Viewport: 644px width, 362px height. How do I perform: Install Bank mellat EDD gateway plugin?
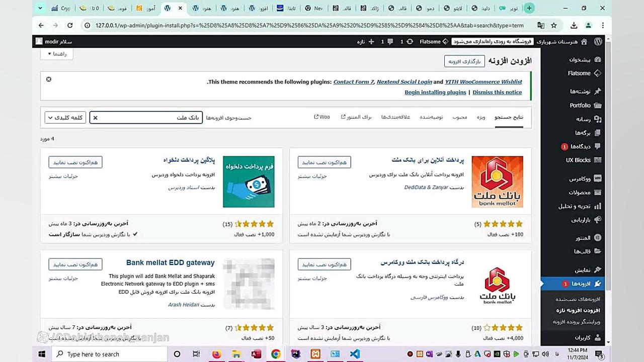[x=75, y=264]
